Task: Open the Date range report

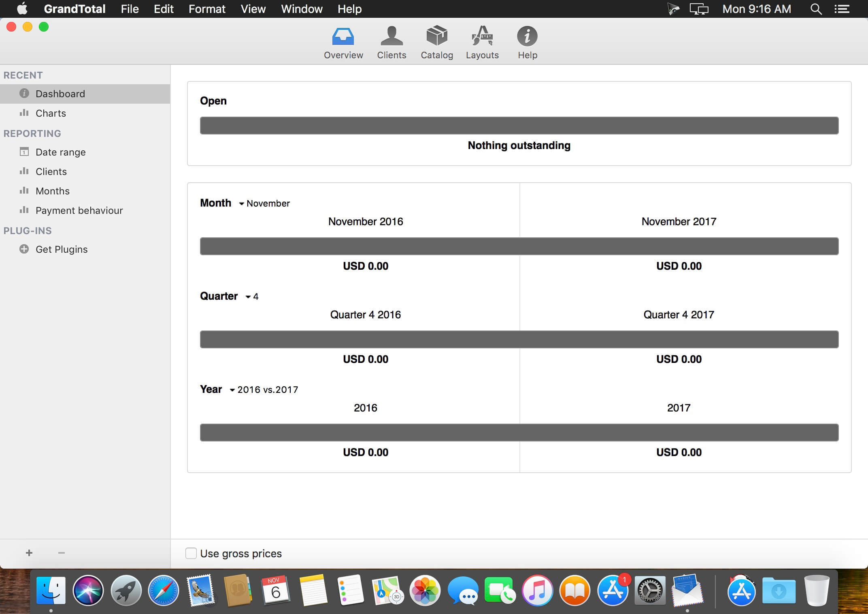Action: point(60,152)
